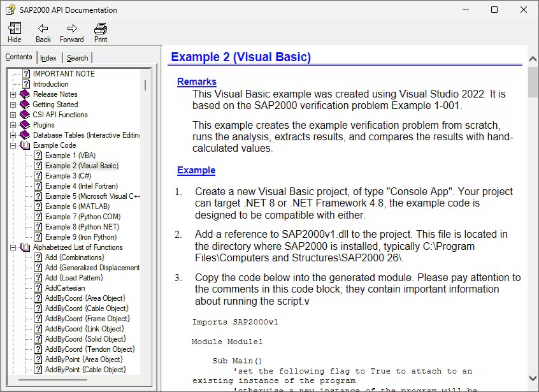Click the help page icon beside IMPORTANT NOTE

coord(25,73)
